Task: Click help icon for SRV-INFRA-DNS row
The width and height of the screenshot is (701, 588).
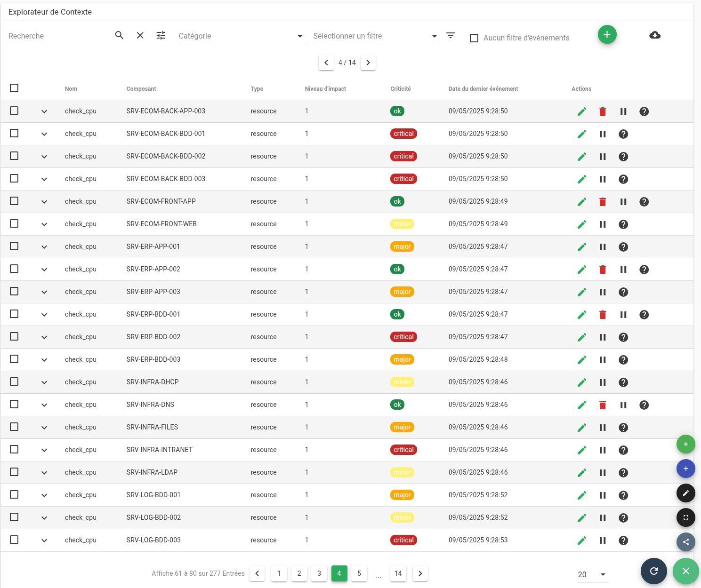Action: pyautogui.click(x=644, y=405)
